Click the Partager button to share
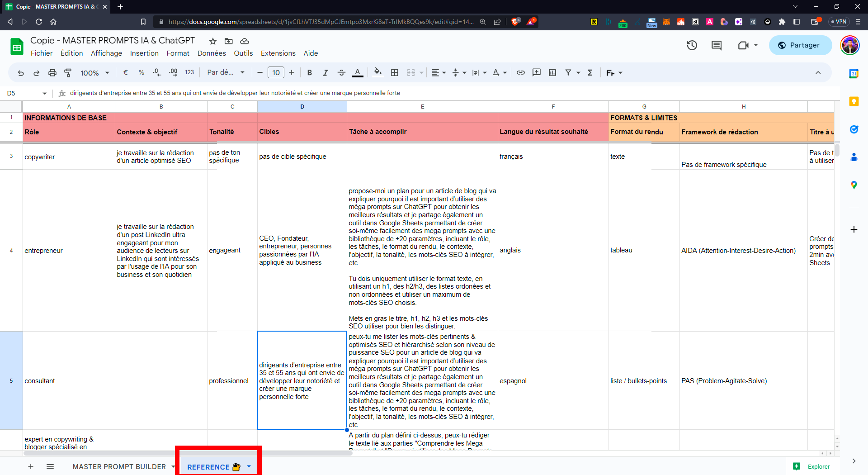 click(800, 45)
